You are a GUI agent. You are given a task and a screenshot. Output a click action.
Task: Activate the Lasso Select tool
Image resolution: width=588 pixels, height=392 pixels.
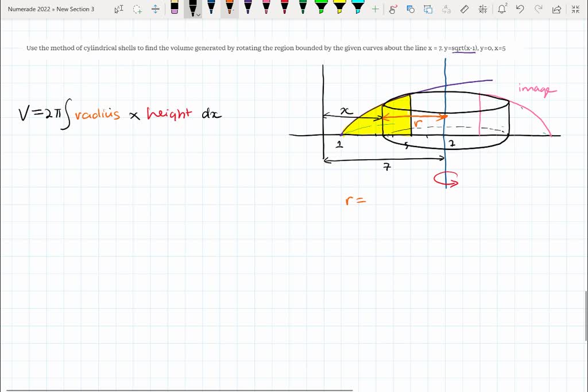pos(137,9)
